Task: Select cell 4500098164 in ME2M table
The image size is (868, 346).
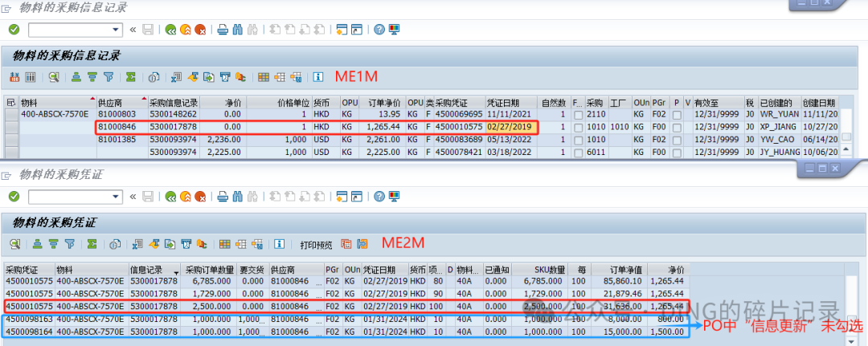Action: point(30,332)
